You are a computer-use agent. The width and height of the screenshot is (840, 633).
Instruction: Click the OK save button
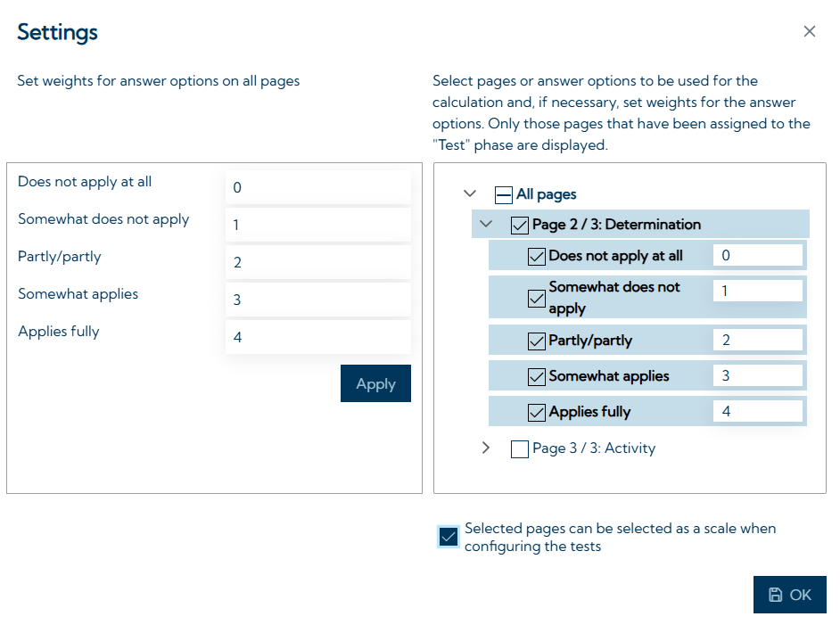point(789,595)
